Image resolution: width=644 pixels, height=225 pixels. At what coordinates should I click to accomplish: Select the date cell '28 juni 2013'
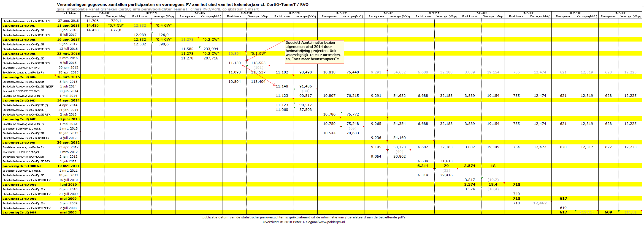tap(68, 119)
